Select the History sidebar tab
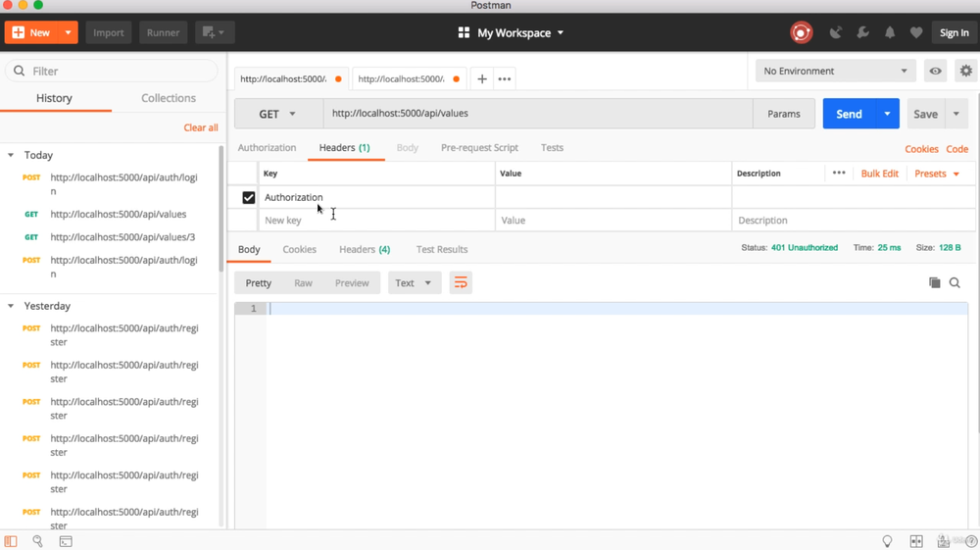Image resolution: width=980 pixels, height=550 pixels. point(54,98)
